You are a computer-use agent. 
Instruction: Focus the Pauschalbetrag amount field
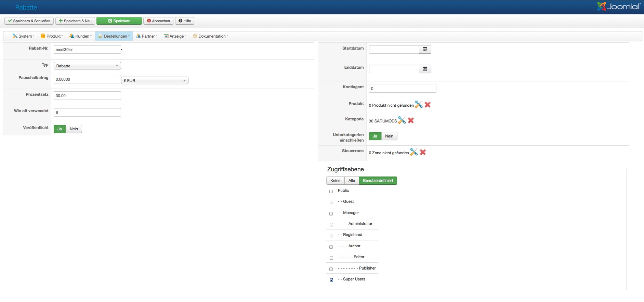(x=87, y=79)
